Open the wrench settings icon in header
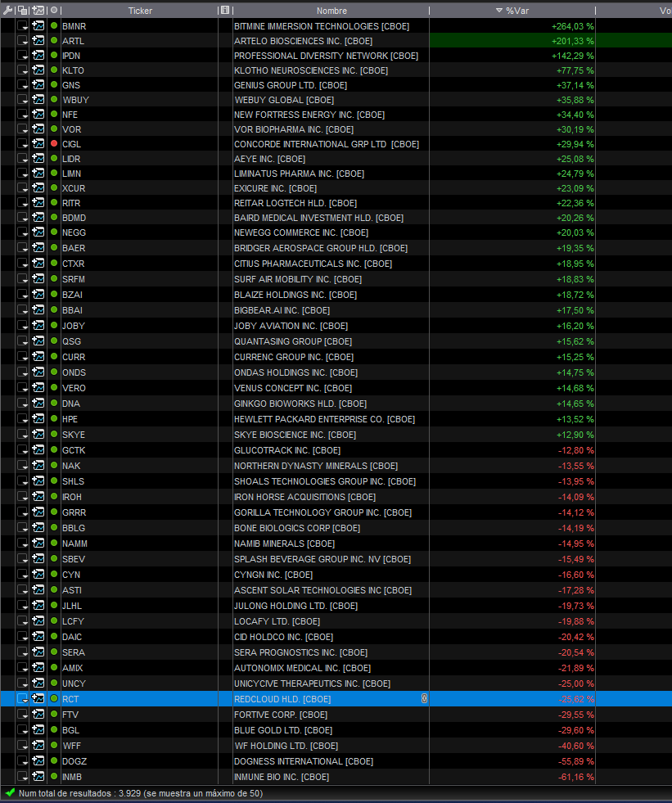This screenshot has width=672, height=803. coord(7,11)
